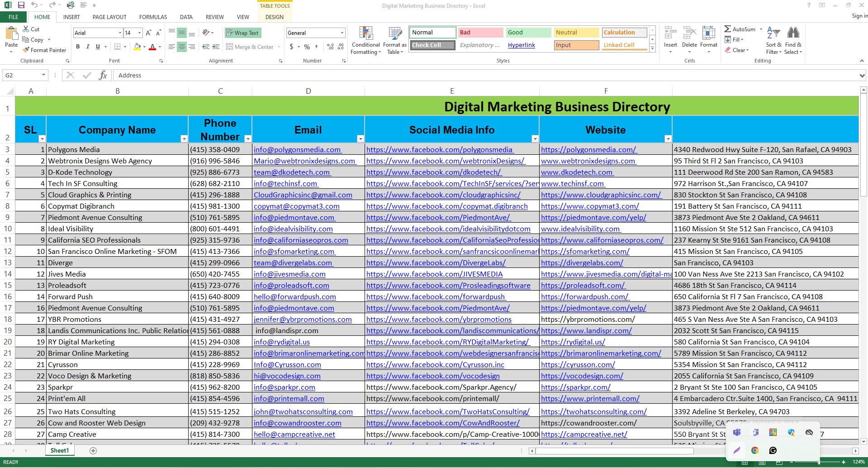Switch to the FORMULAS ribbon tab

click(152, 17)
